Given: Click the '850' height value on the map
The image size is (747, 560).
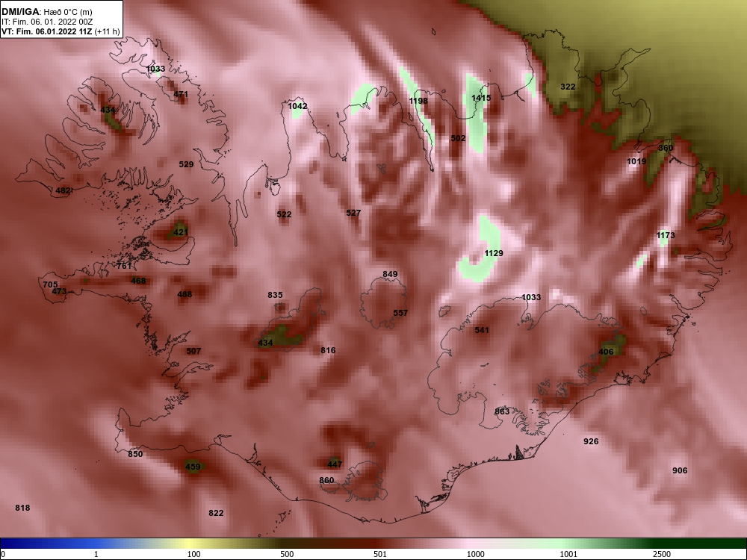Looking at the screenshot, I should tap(135, 454).
